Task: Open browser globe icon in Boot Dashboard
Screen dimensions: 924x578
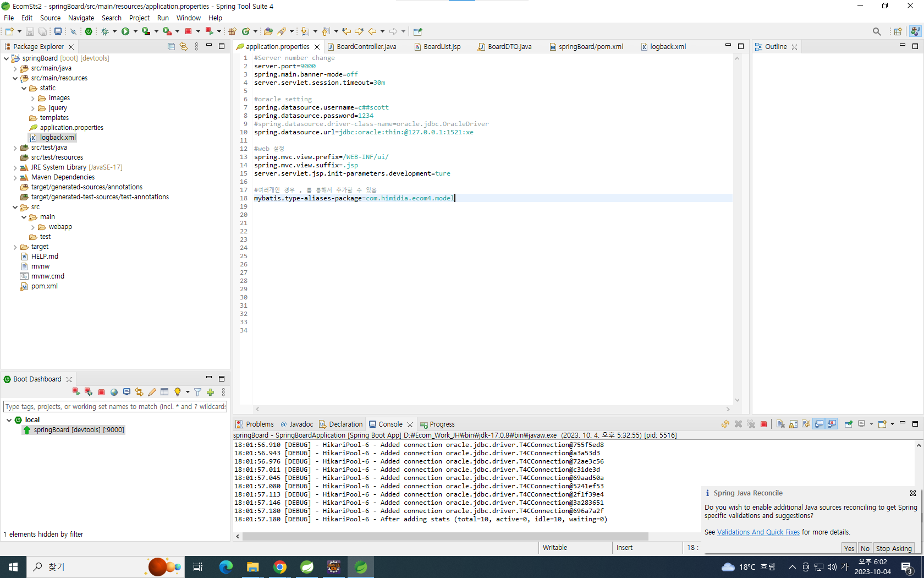Action: click(114, 392)
